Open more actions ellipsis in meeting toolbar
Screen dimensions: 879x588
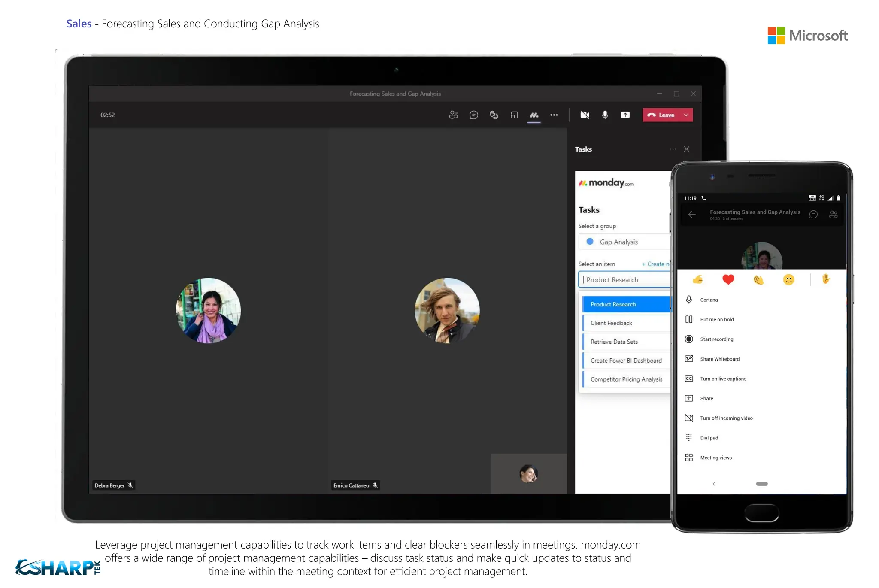click(x=554, y=115)
